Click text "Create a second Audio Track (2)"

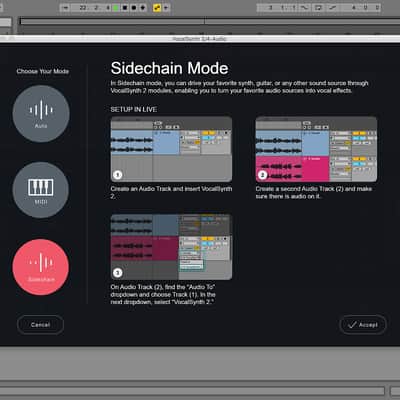299,189
